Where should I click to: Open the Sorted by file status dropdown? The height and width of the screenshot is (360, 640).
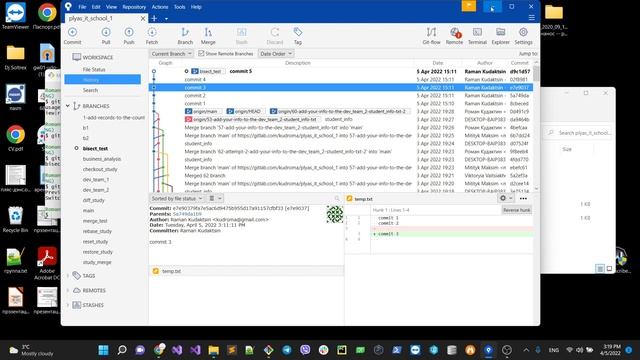(x=177, y=198)
